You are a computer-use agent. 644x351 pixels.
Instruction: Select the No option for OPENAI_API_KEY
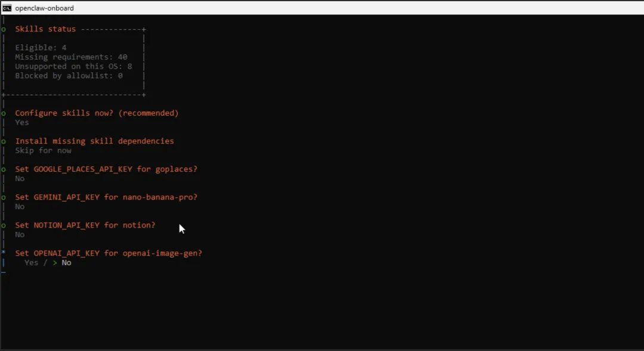(67, 263)
